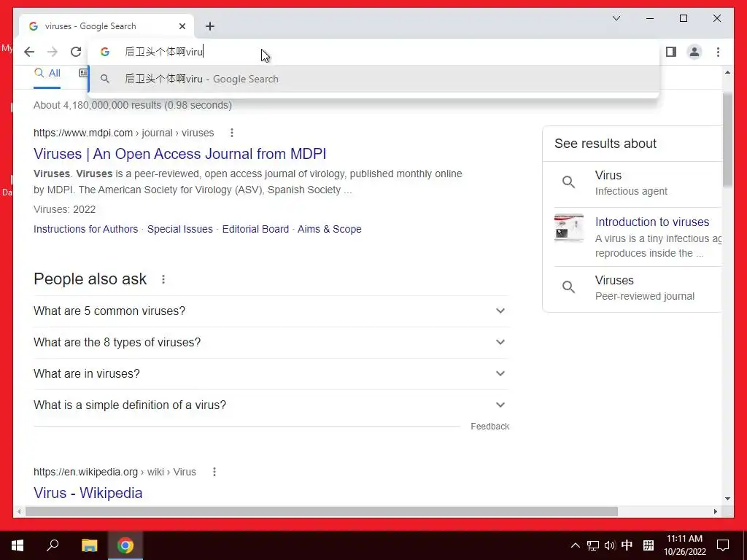Select 'Virus Infectious agent' in See results about
747x560 pixels.
point(632,183)
